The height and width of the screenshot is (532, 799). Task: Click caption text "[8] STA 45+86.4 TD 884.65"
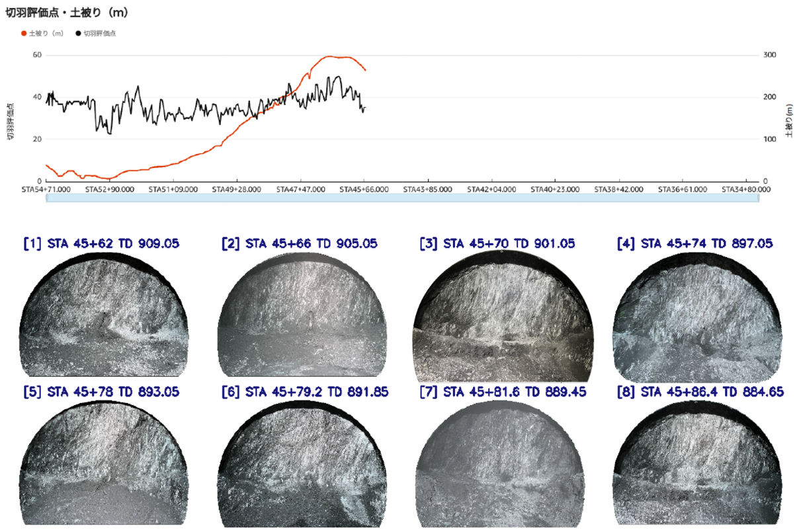[x=700, y=392]
